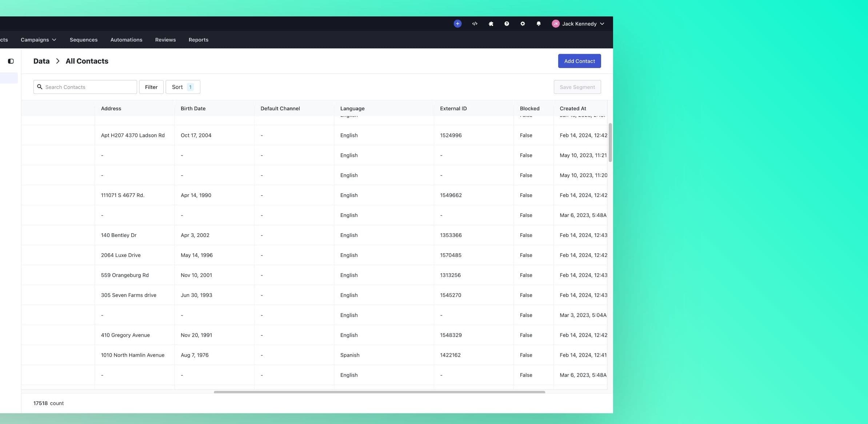This screenshot has height=424, width=868.
Task: Open the code snippet icon in top bar
Action: pyautogui.click(x=475, y=23)
